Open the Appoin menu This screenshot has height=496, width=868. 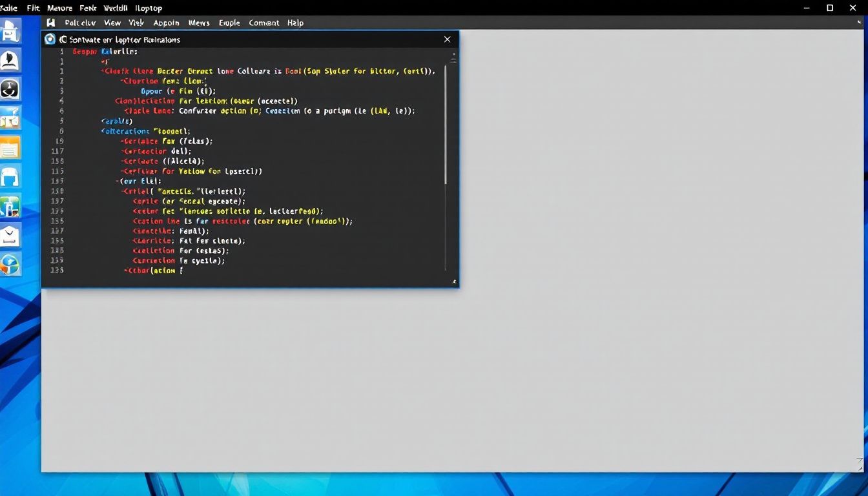point(166,23)
